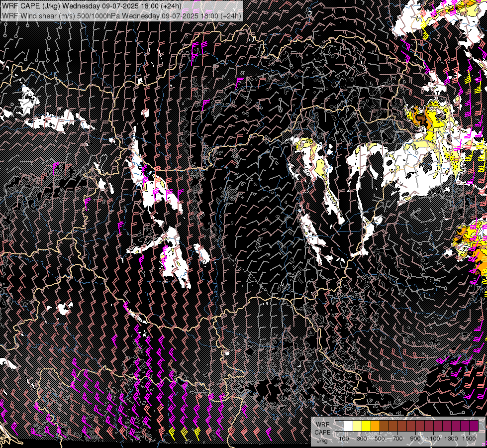Click the orange 400 J/kg legend swatch

[375, 426]
